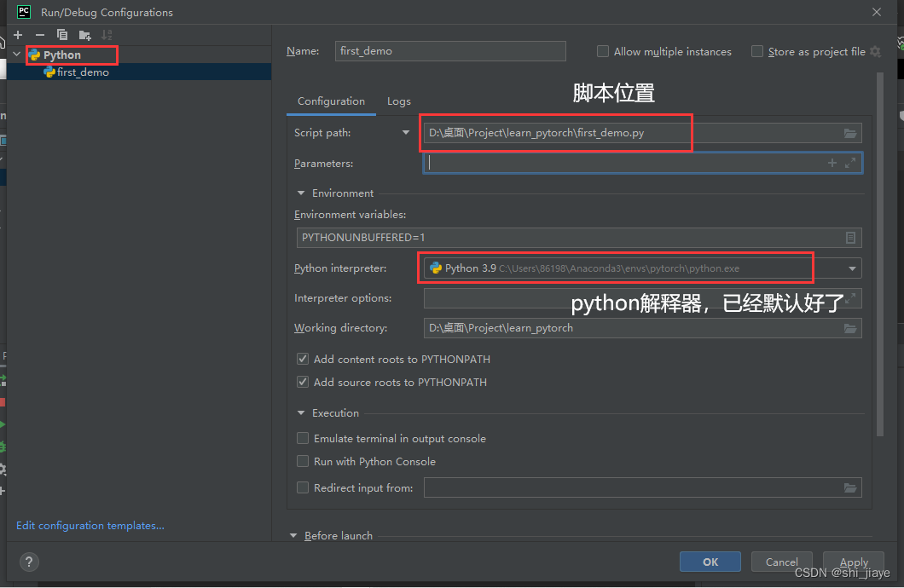Screen dimensions: 904x588
Task: Click the Apply button
Action: (x=854, y=562)
